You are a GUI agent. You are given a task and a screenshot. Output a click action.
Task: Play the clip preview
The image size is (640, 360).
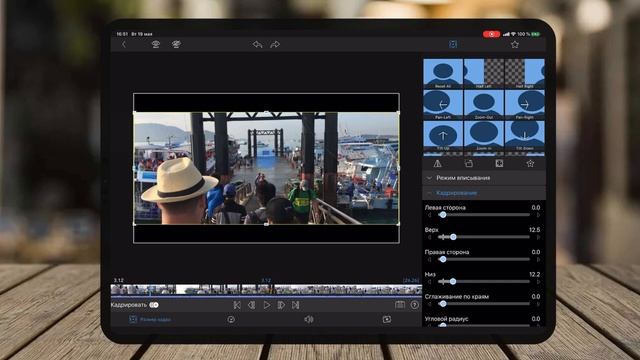click(x=267, y=305)
